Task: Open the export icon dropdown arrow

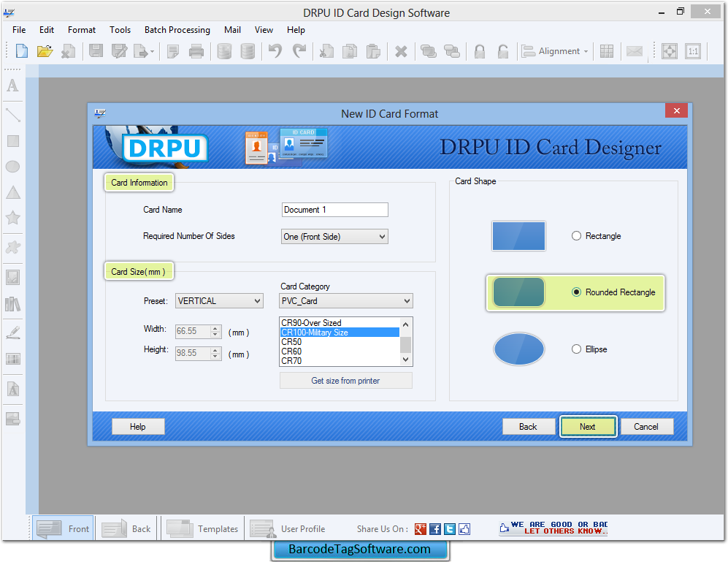Action: tap(153, 52)
